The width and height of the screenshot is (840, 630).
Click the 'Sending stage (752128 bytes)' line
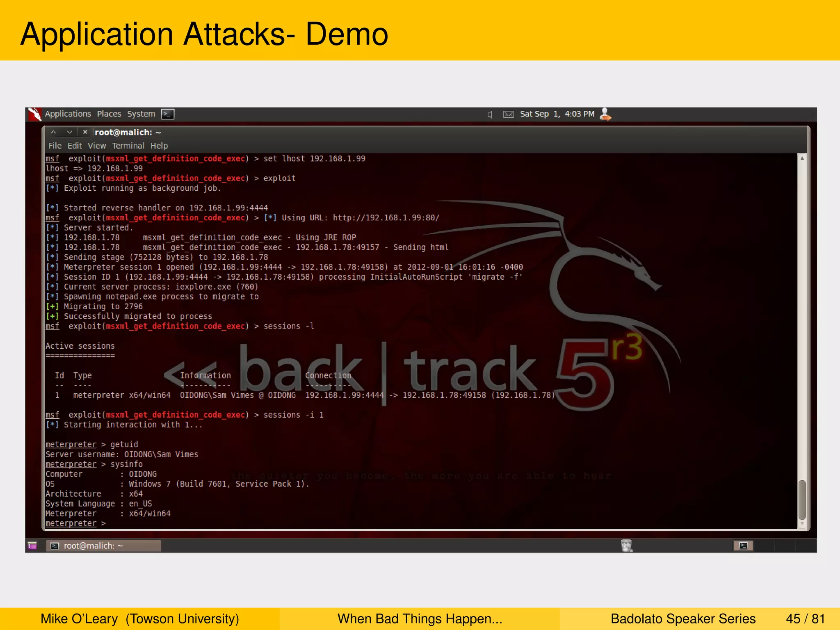coord(157,257)
